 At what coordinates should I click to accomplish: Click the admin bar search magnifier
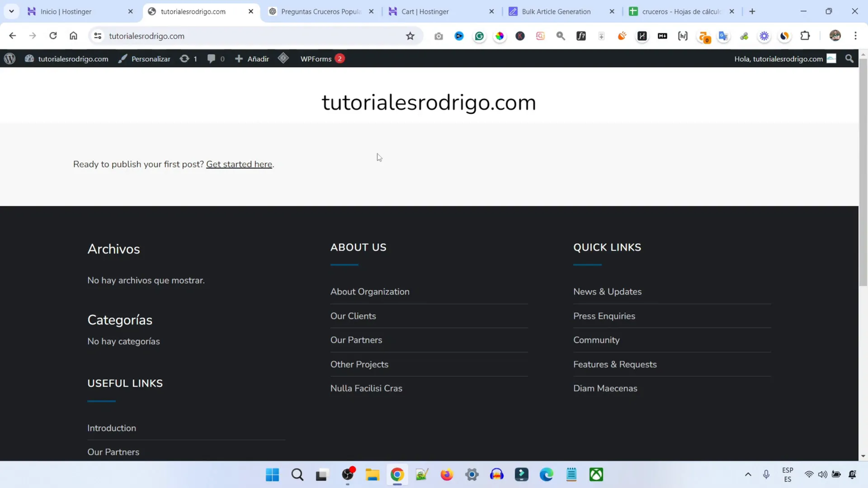coord(849,59)
